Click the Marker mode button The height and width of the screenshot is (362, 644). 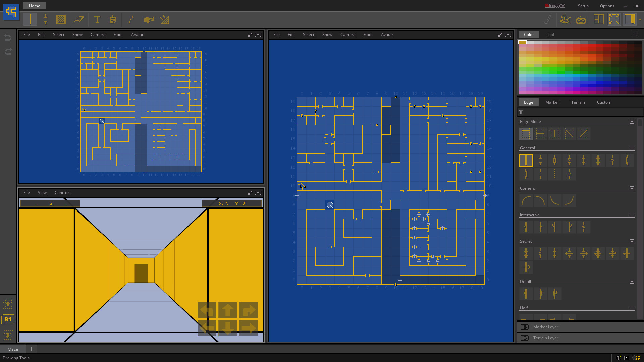[x=552, y=102]
